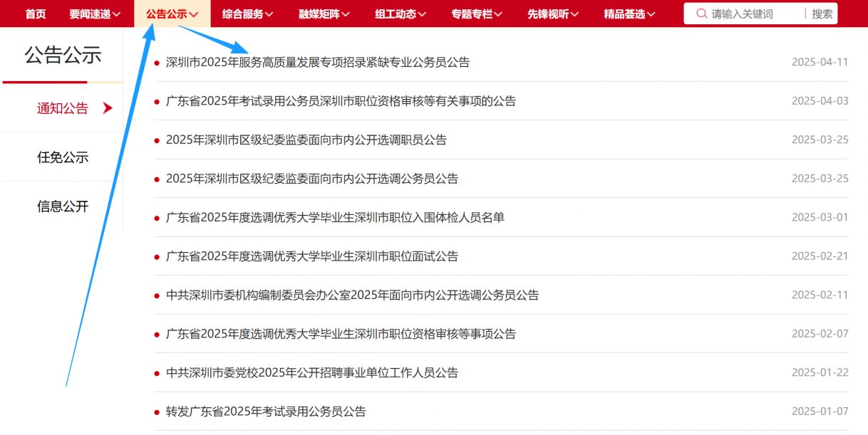
Task: Open the 首页 menu item
Action: [36, 14]
